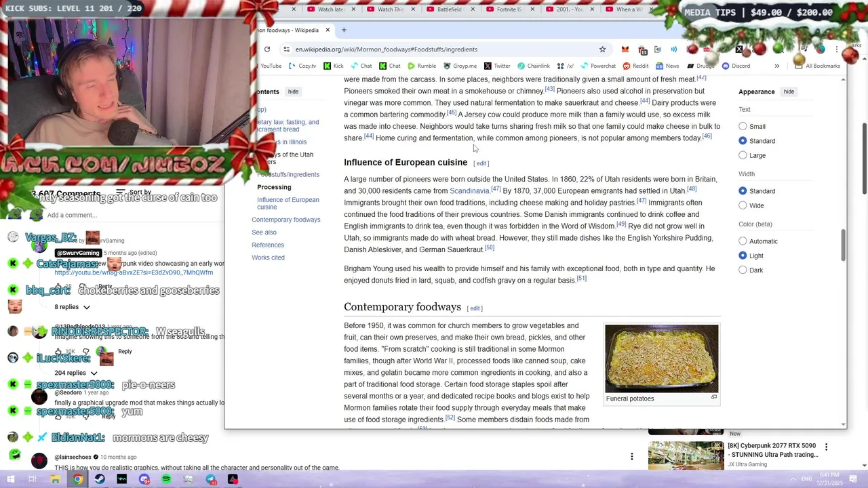The width and height of the screenshot is (868, 488).
Task: Open the Powerchat bookmark
Action: point(598,66)
